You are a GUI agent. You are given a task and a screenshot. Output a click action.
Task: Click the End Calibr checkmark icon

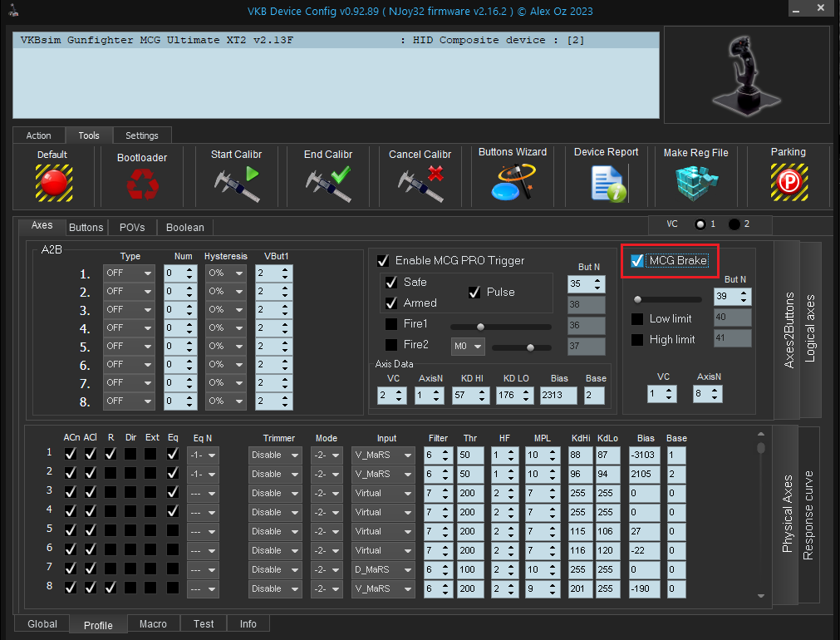tap(327, 184)
